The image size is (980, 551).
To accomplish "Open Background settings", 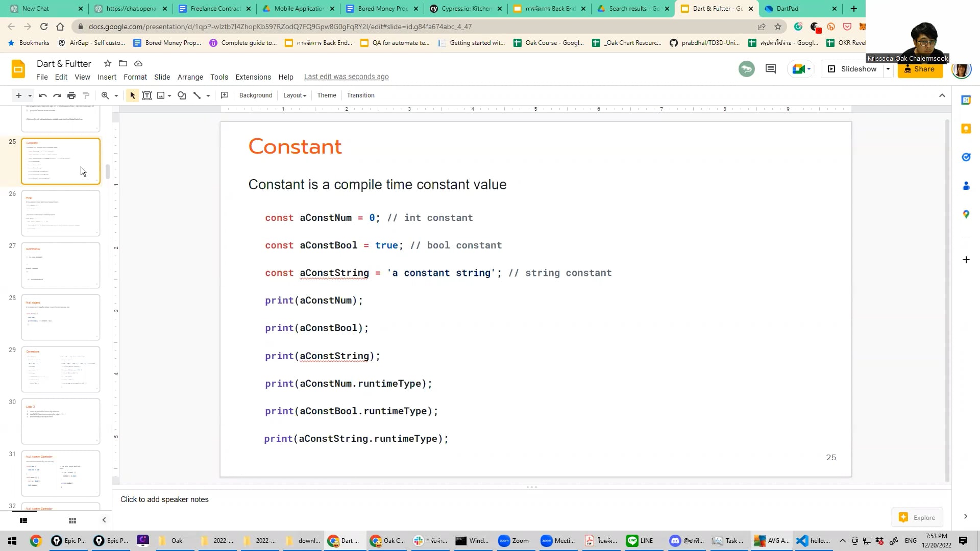I will click(x=255, y=95).
